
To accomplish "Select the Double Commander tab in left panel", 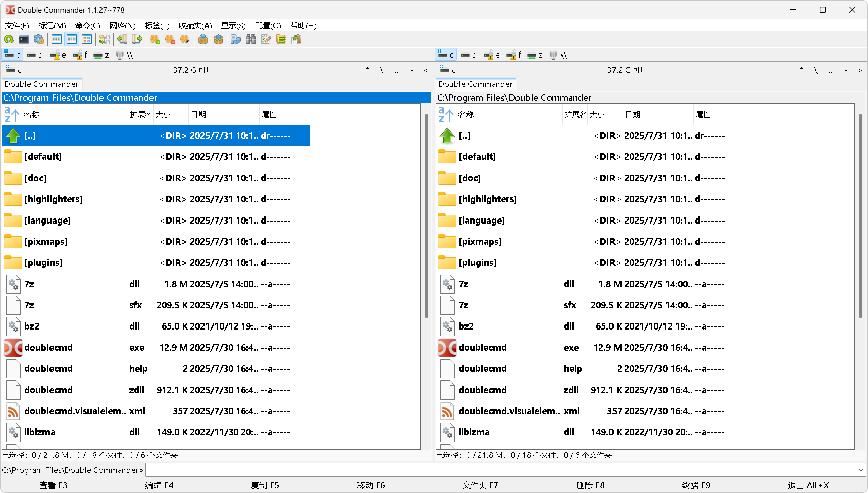I will (x=41, y=84).
